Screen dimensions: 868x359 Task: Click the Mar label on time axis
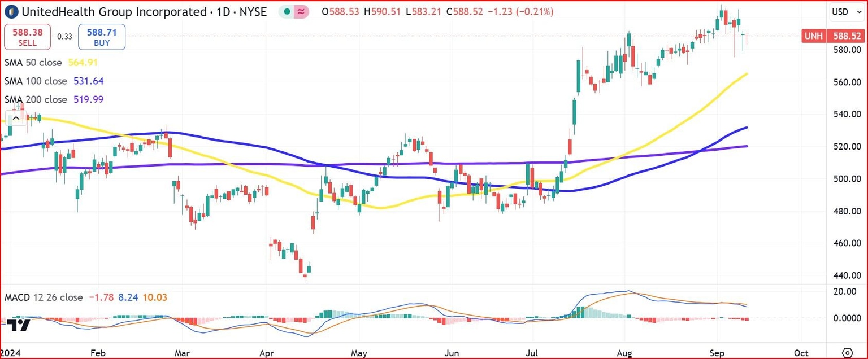pos(182,353)
